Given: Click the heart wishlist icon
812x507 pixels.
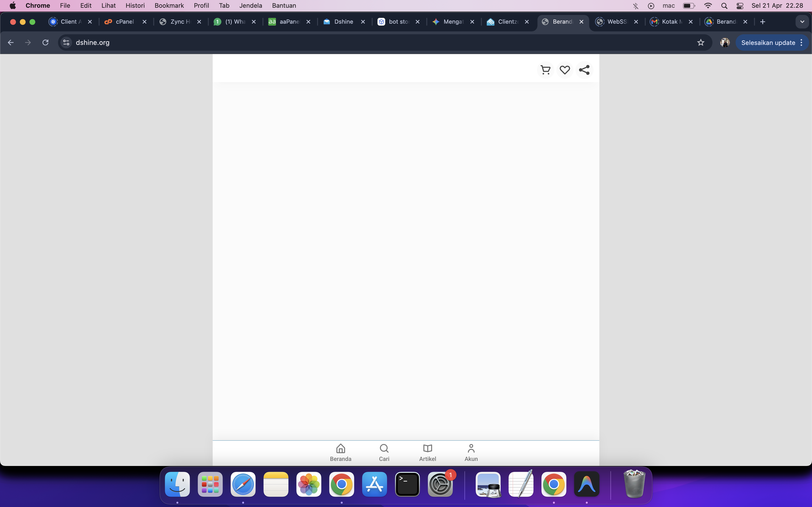Looking at the screenshot, I should tap(565, 70).
